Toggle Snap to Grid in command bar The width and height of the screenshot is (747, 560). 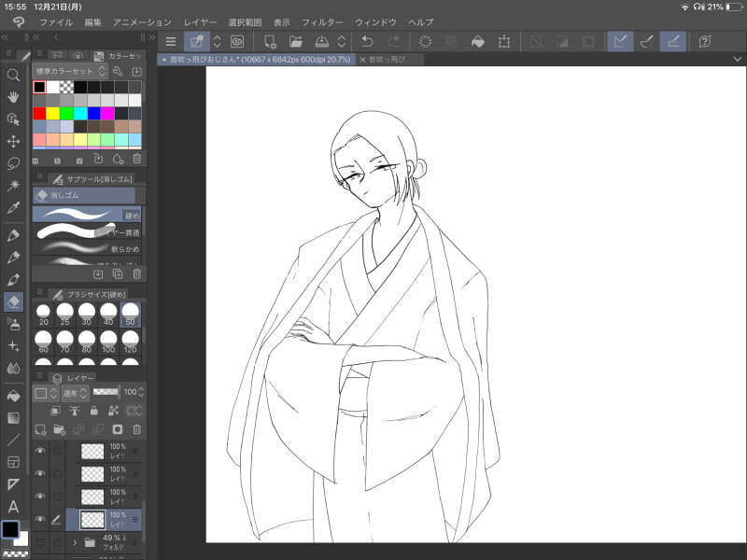coord(672,42)
